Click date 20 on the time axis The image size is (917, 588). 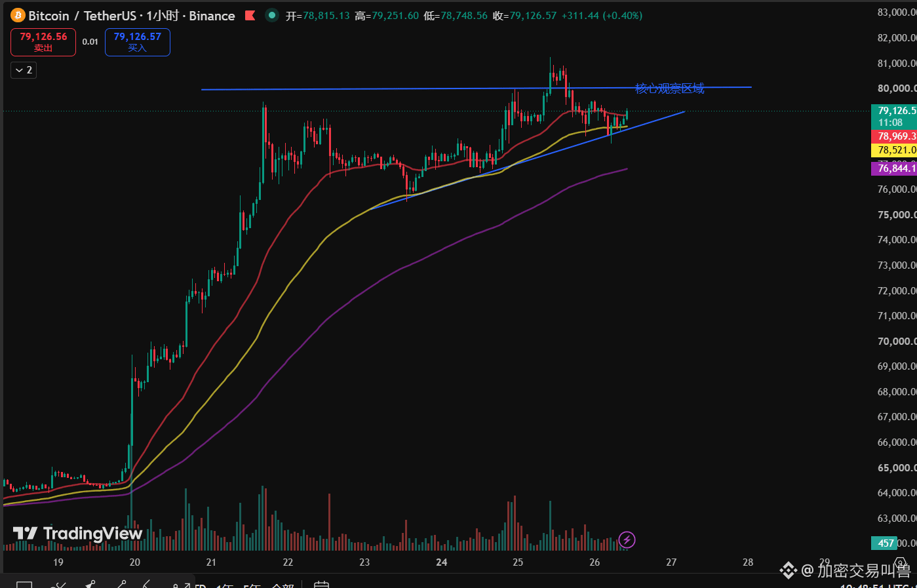[x=135, y=562]
